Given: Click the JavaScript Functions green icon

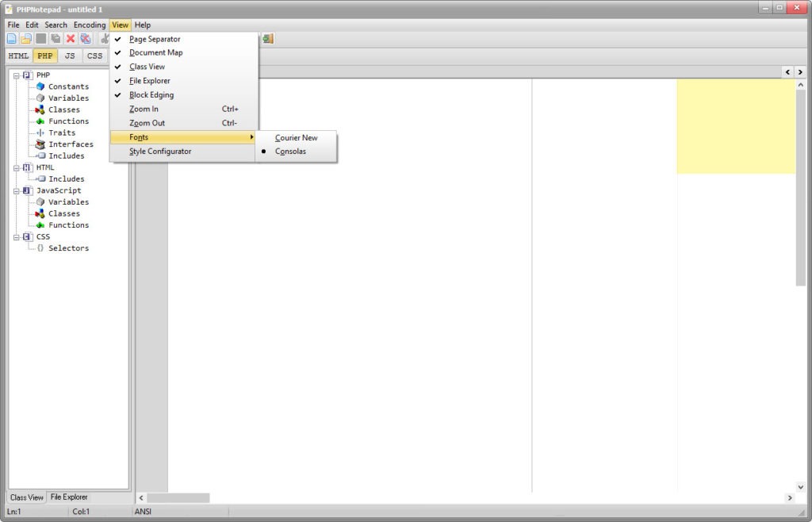Looking at the screenshot, I should (x=40, y=225).
